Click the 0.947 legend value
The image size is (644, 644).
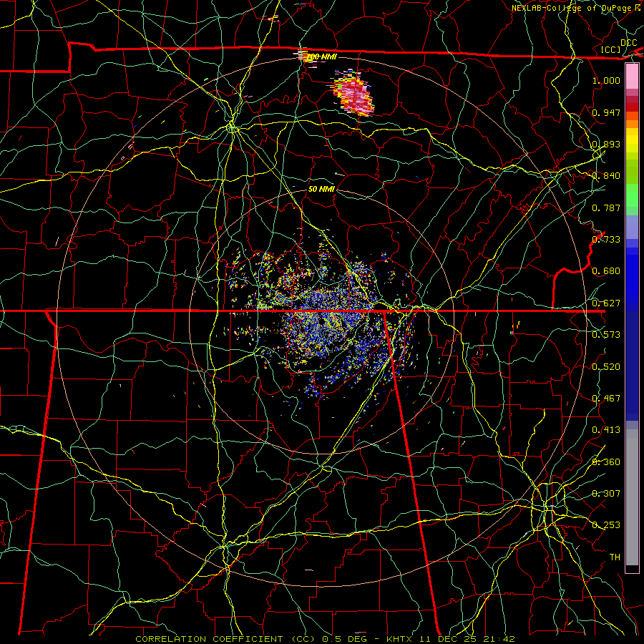click(606, 112)
